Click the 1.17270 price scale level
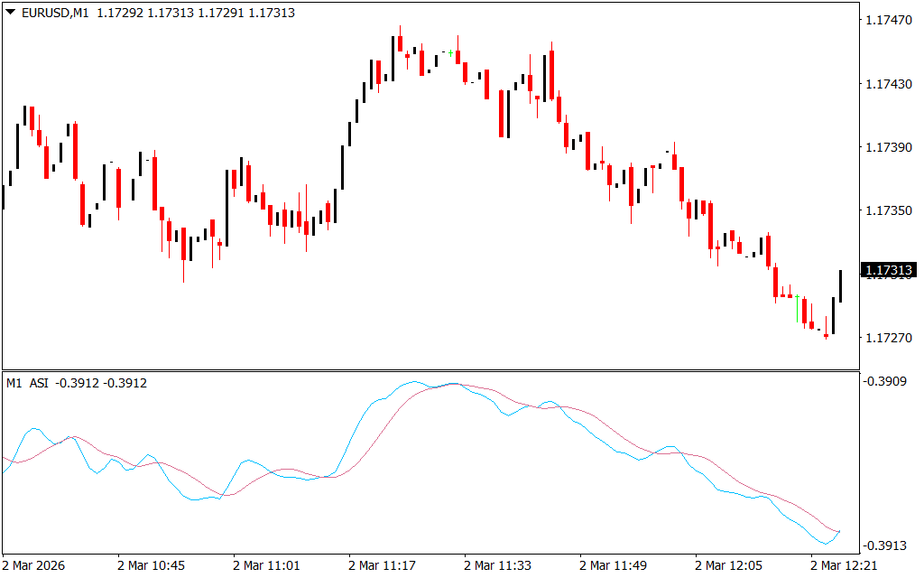Screen dimensions: 924x578 point(889,338)
